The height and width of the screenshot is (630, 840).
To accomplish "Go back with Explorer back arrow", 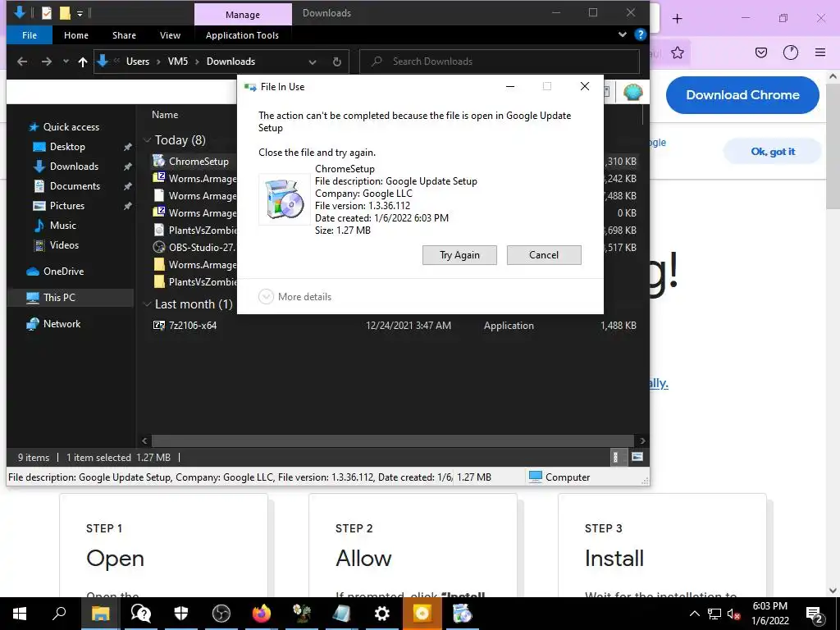I will point(22,62).
